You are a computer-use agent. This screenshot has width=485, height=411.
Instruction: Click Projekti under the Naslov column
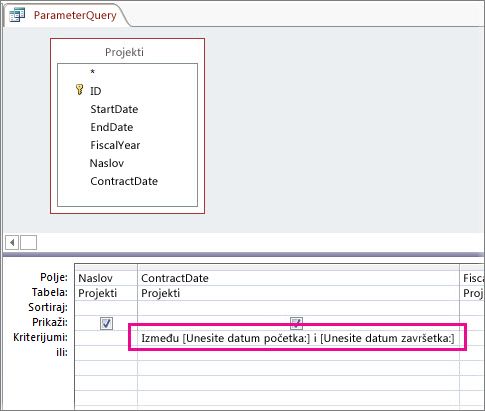click(106, 293)
